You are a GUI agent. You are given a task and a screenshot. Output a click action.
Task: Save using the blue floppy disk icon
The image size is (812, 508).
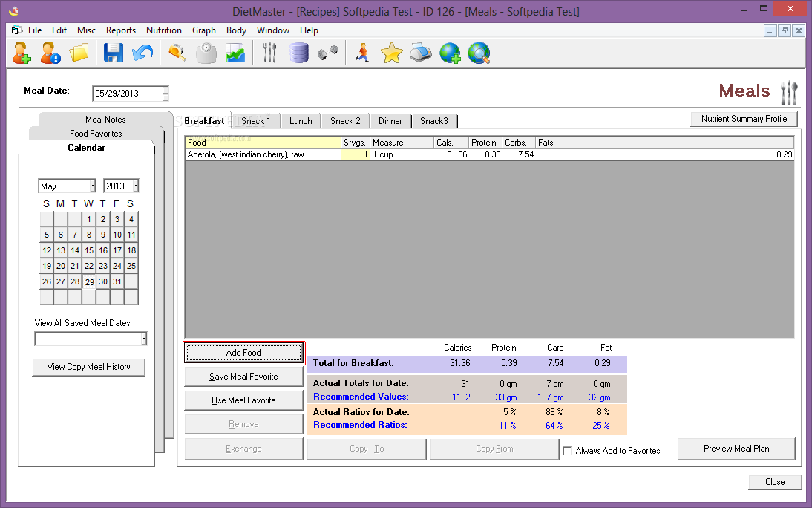[x=114, y=53]
